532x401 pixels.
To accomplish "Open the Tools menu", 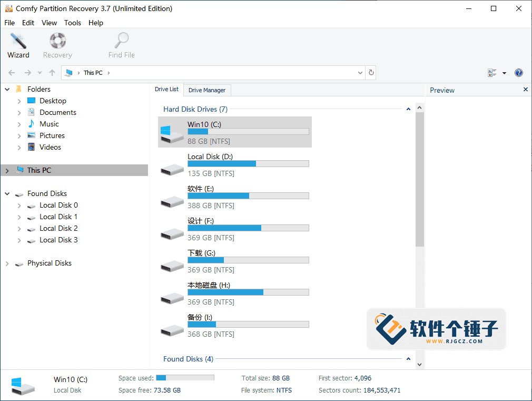I will click(72, 23).
